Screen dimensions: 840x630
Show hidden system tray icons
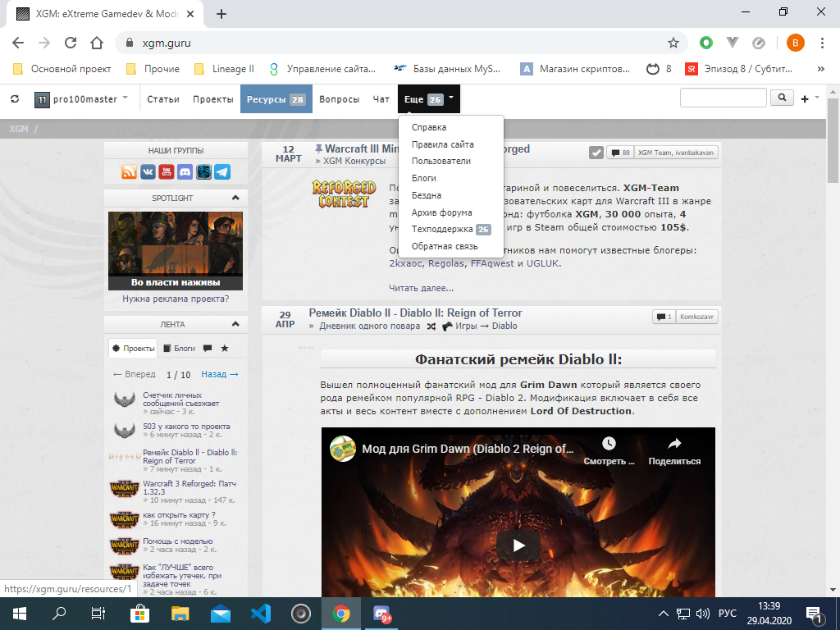pyautogui.click(x=663, y=614)
